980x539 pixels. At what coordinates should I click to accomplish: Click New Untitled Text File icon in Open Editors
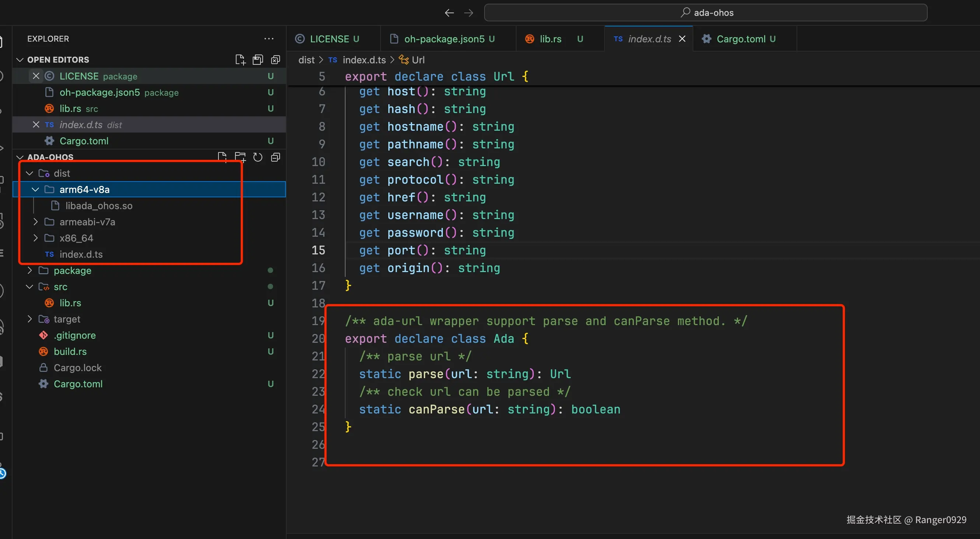click(x=240, y=60)
